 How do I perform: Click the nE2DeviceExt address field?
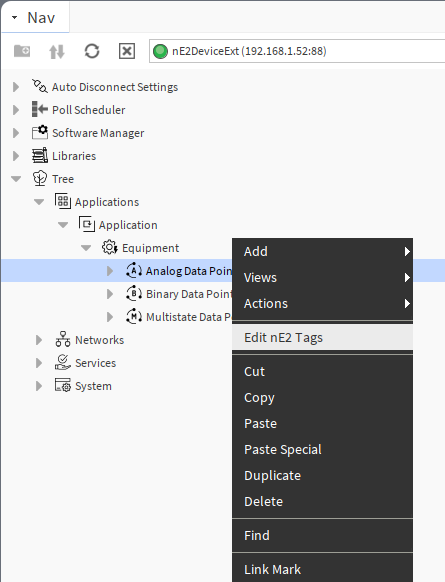point(297,51)
